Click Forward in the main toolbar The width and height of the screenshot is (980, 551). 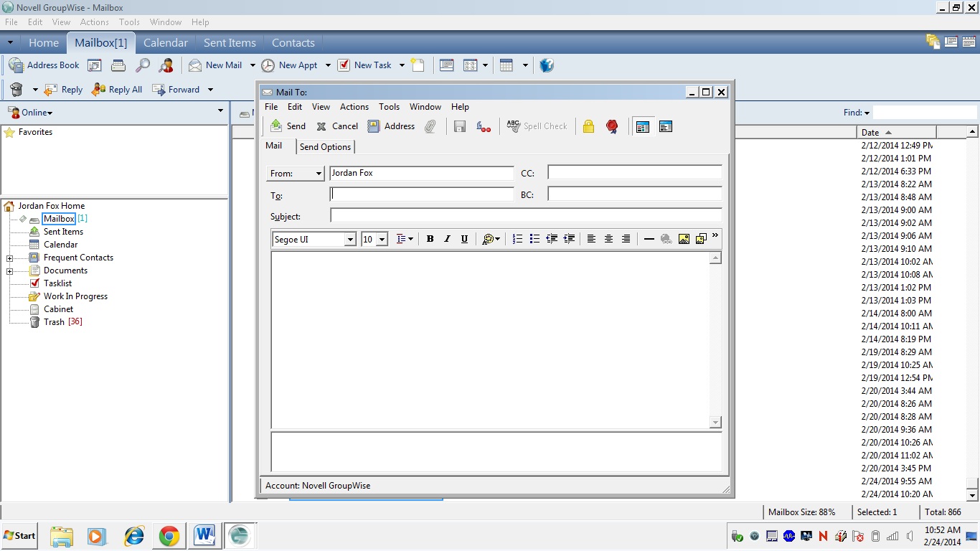176,90
